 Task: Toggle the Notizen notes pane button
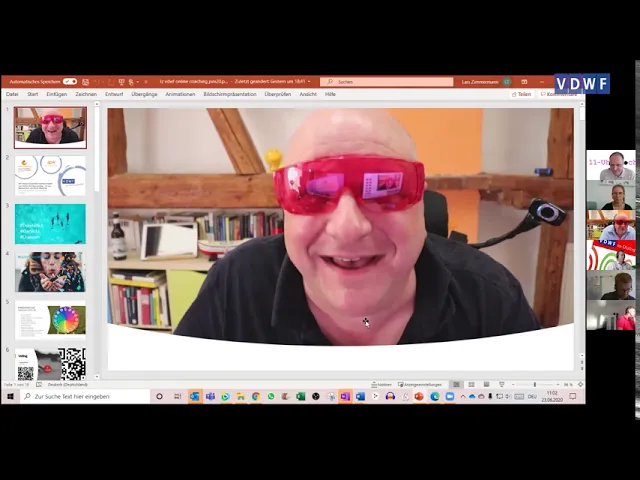[381, 384]
